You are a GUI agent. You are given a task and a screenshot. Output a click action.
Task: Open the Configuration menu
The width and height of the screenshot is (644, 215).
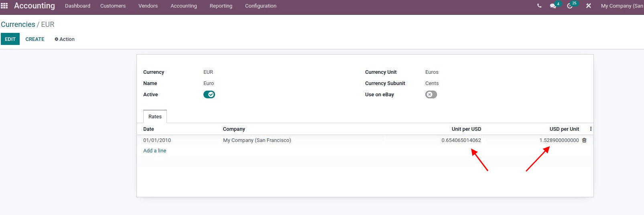(261, 6)
